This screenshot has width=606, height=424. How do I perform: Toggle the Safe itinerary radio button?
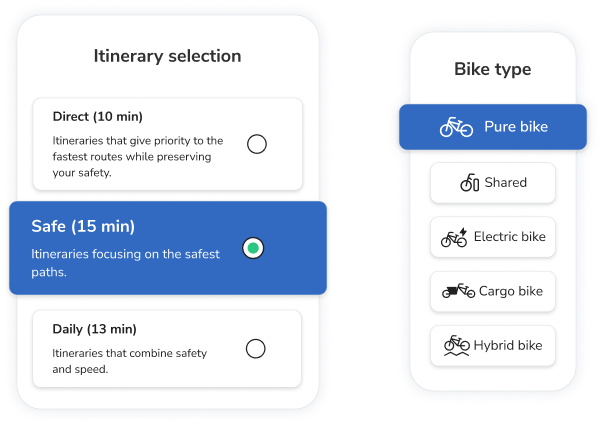254,247
